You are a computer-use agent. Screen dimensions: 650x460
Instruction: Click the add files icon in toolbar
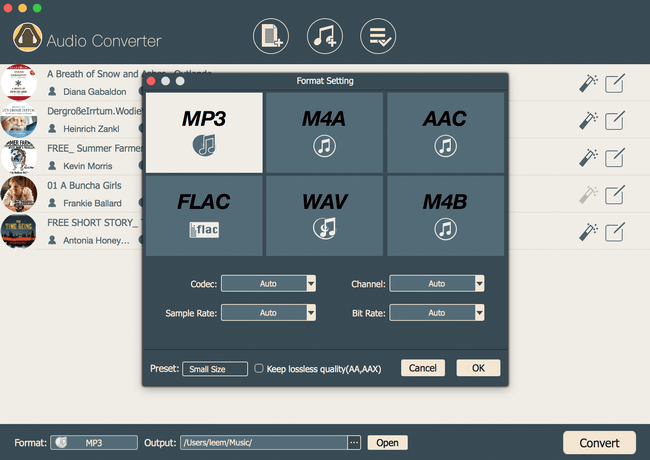click(271, 36)
